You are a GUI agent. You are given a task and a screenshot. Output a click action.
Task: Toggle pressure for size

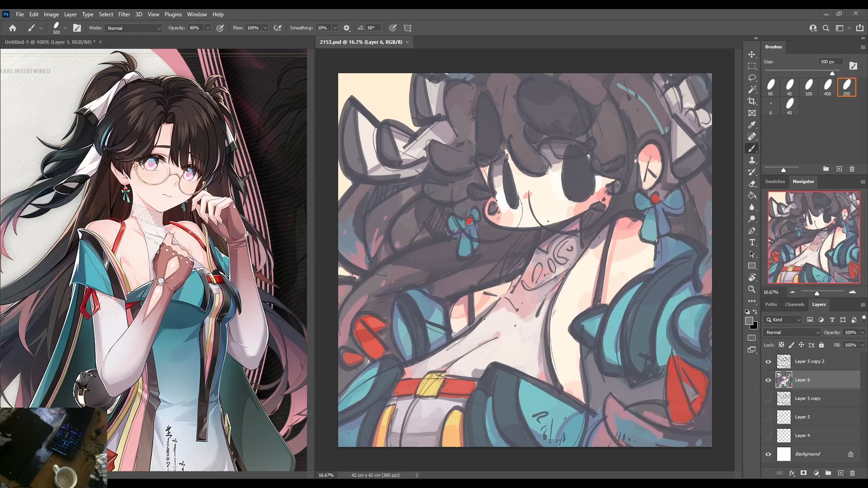(393, 28)
